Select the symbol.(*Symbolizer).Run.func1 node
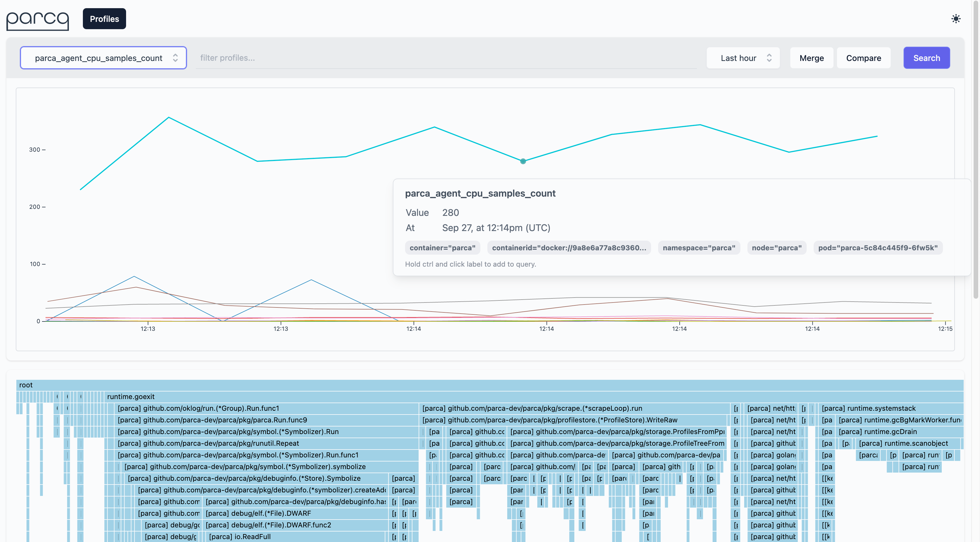The height and width of the screenshot is (542, 980). pyautogui.click(x=266, y=455)
